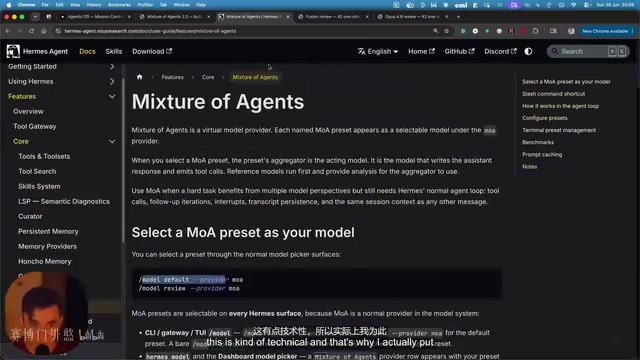This screenshot has height=360, width=640.
Task: Close the Mixture of Agents | Hermes tab
Action: 288,17
